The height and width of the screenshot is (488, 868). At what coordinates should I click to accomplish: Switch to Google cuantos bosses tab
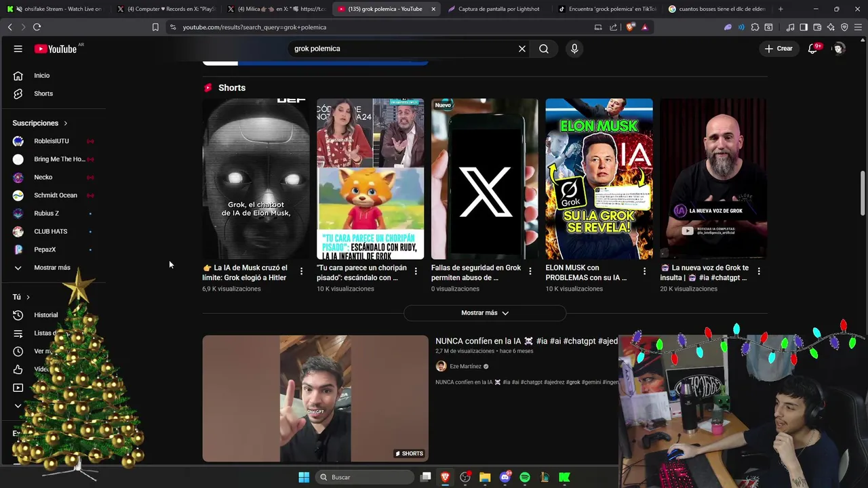click(x=717, y=9)
